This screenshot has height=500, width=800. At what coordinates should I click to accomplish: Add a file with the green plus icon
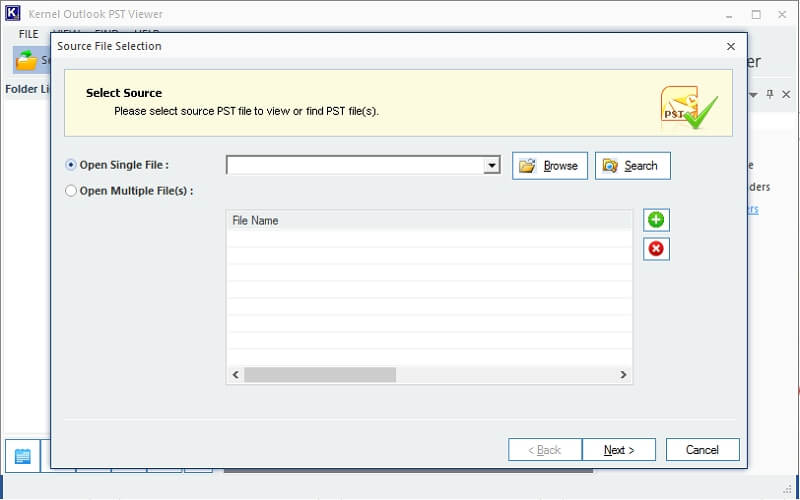pos(656,220)
